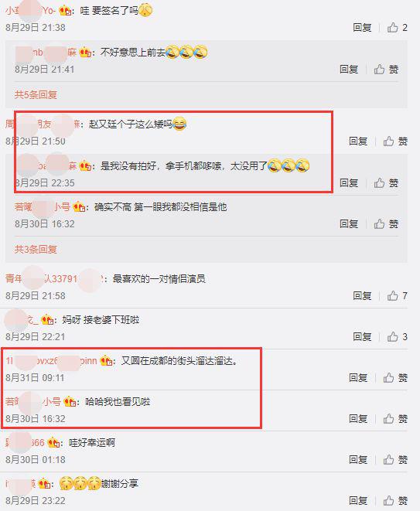The height and width of the screenshot is (511, 420).
Task: Like the 哇好幸运啊 comment
Action: click(395, 459)
